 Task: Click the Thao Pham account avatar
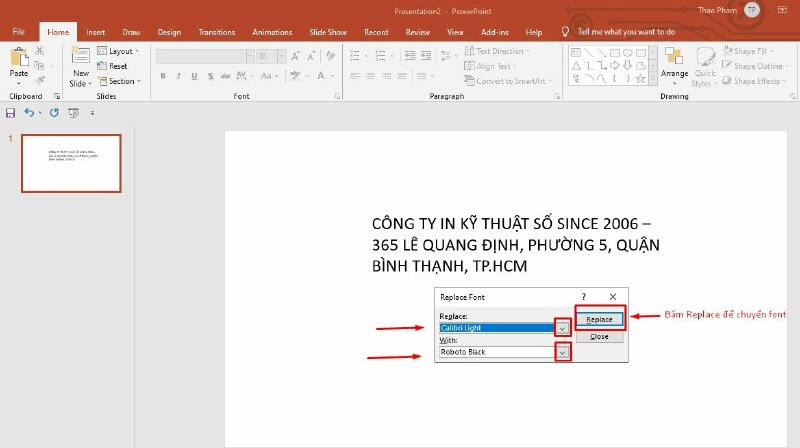(x=752, y=10)
